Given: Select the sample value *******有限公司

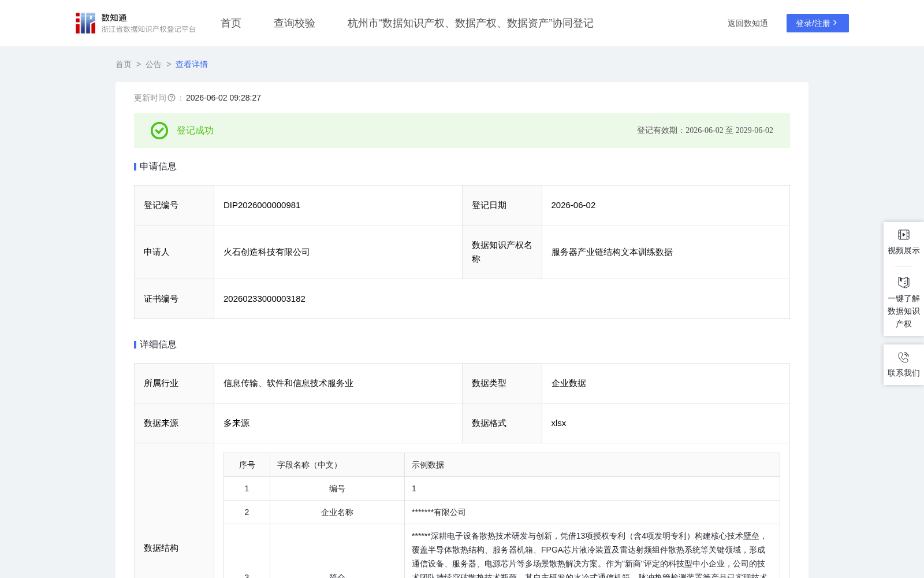Looking at the screenshot, I should click(439, 512).
